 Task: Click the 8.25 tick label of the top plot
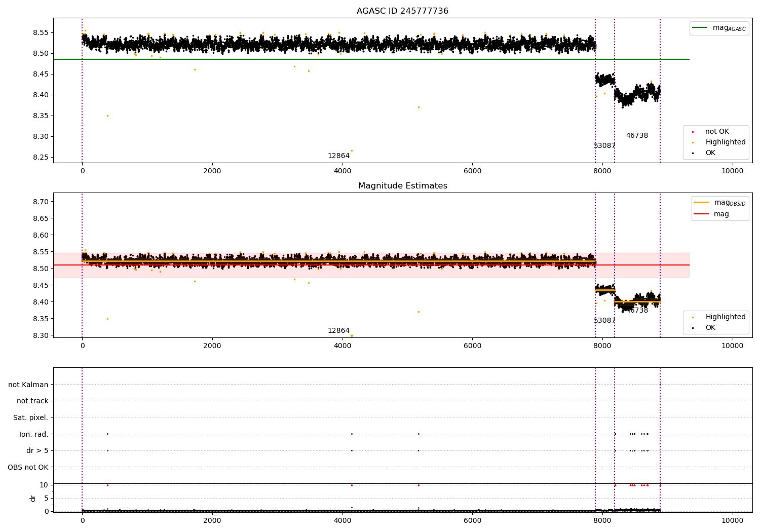point(40,157)
